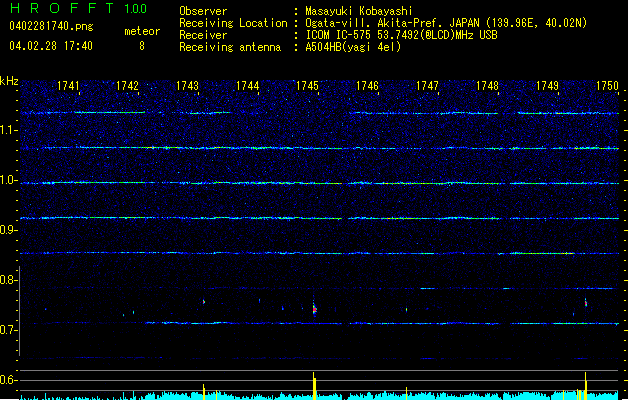Click the meteor count value 8
The height and width of the screenshot is (400, 629).
click(x=142, y=46)
